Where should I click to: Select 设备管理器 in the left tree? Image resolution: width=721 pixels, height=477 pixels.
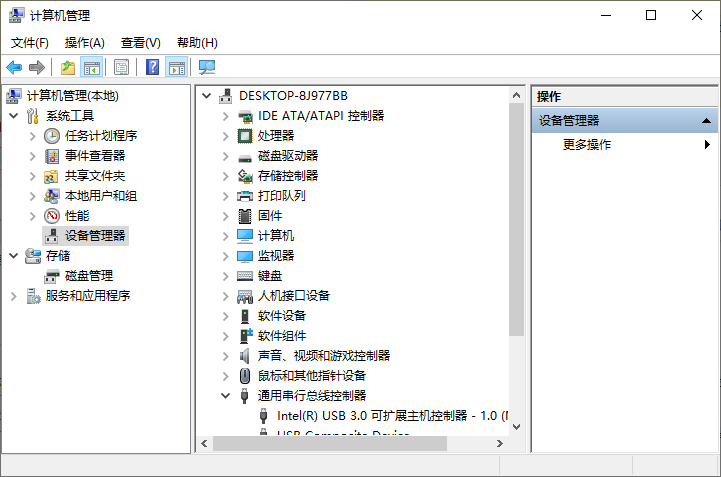tap(95, 236)
